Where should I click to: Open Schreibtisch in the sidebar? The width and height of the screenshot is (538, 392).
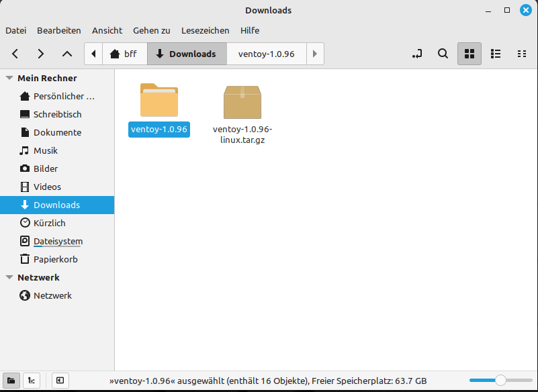pyautogui.click(x=57, y=115)
